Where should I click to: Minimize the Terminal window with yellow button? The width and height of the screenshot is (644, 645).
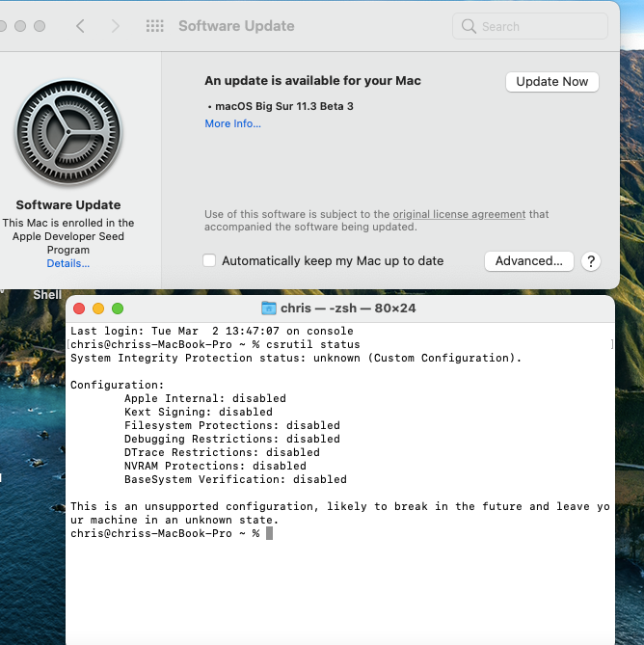[98, 309]
